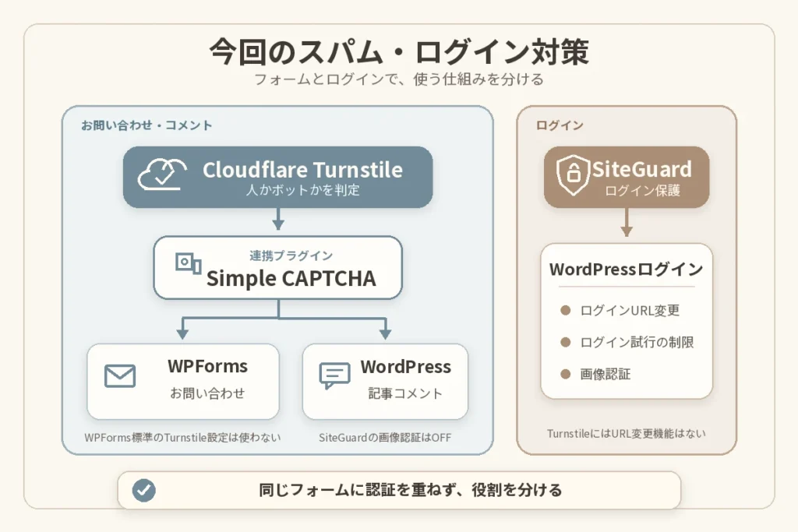Click the WordPressログイン heading
This screenshot has height=532, width=798.
627,269
